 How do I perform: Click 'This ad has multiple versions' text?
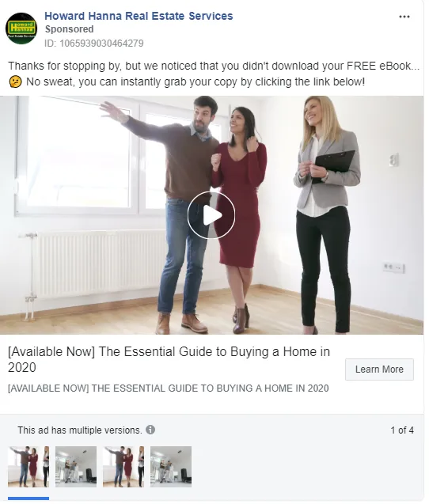(x=79, y=430)
